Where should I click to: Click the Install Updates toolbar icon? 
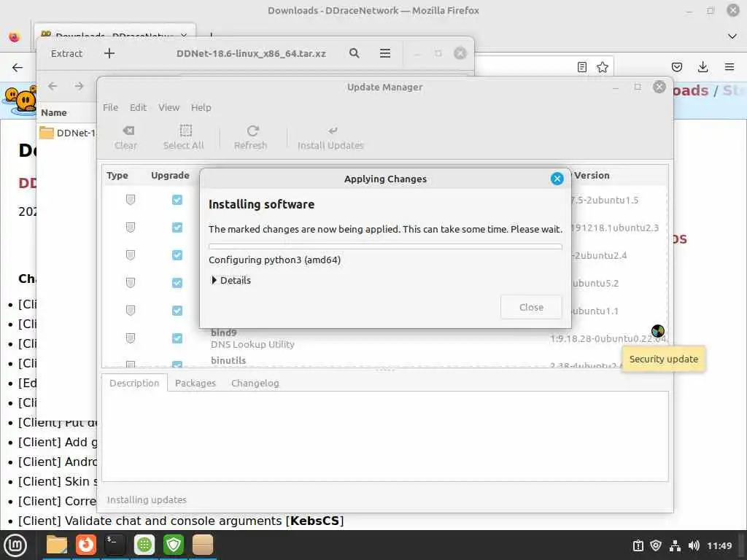(x=330, y=137)
